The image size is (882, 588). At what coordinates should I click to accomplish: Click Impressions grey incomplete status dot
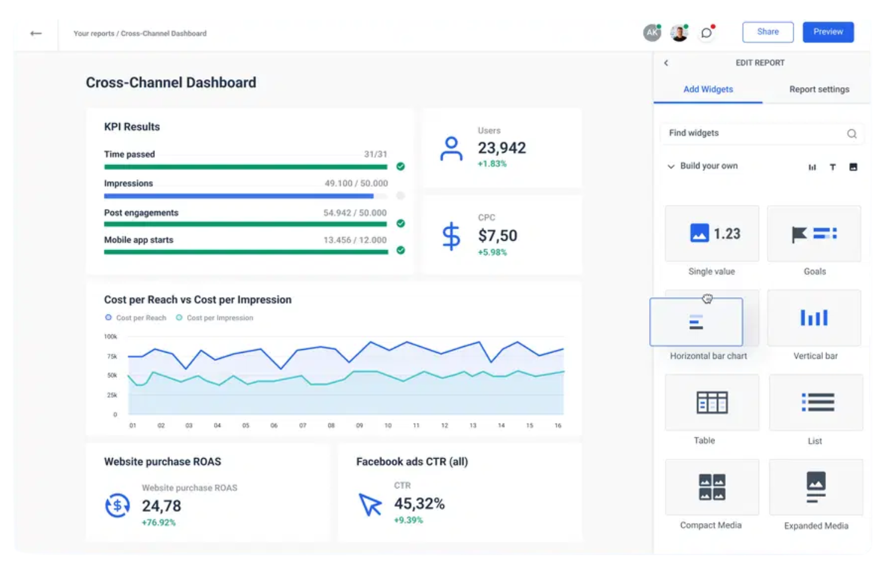[x=400, y=195]
